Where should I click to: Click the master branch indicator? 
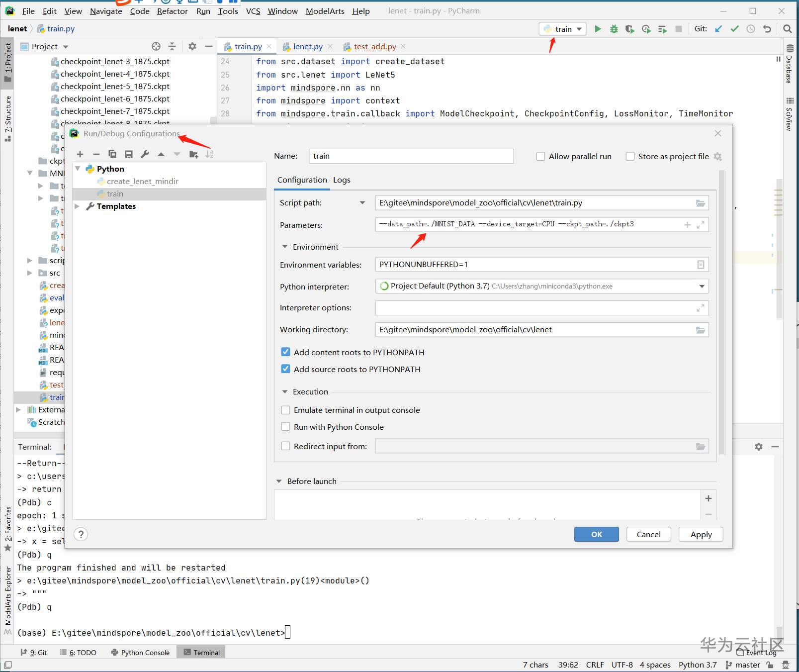coord(743,665)
